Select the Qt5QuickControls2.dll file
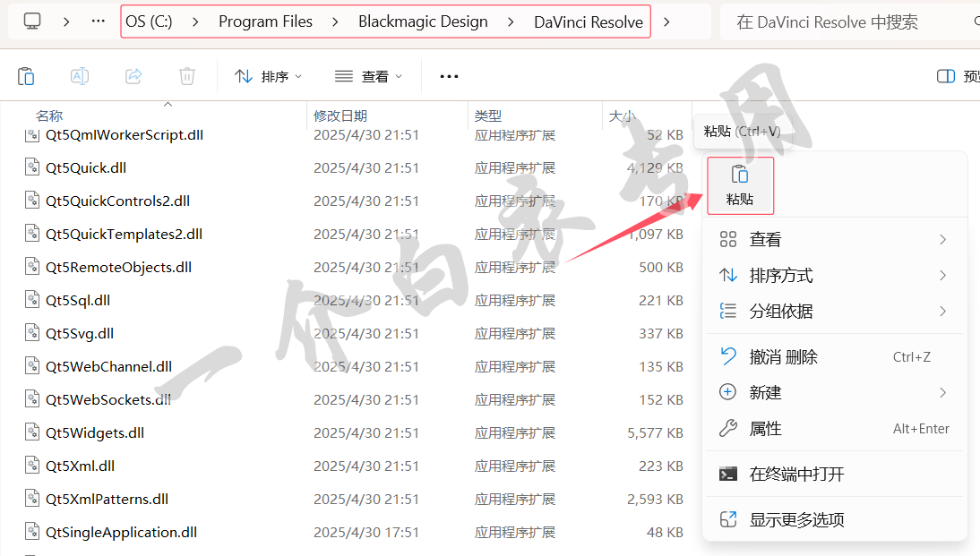 [117, 201]
